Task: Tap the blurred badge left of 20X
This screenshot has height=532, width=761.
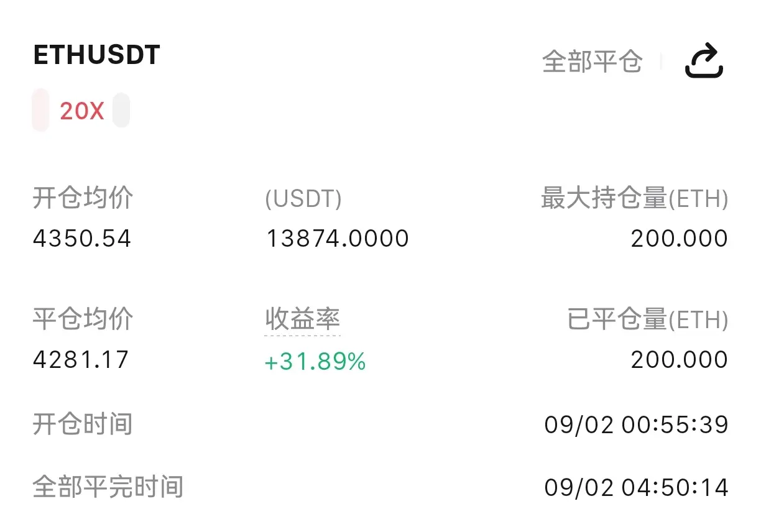Action: (x=40, y=110)
